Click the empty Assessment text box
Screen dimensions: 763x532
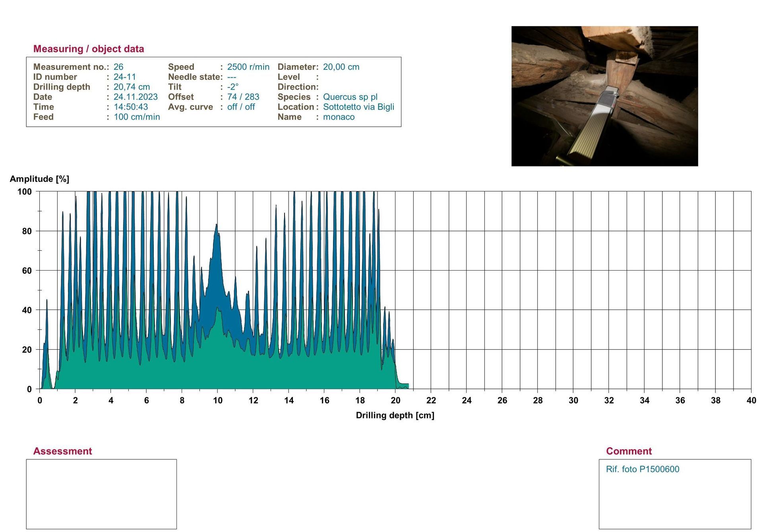(101, 494)
